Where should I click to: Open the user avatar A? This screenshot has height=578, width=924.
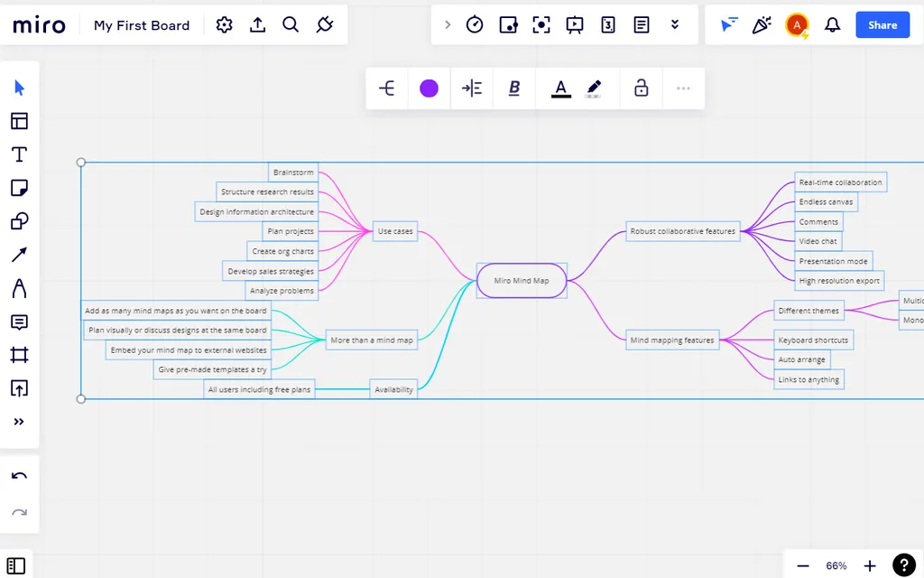point(797,24)
